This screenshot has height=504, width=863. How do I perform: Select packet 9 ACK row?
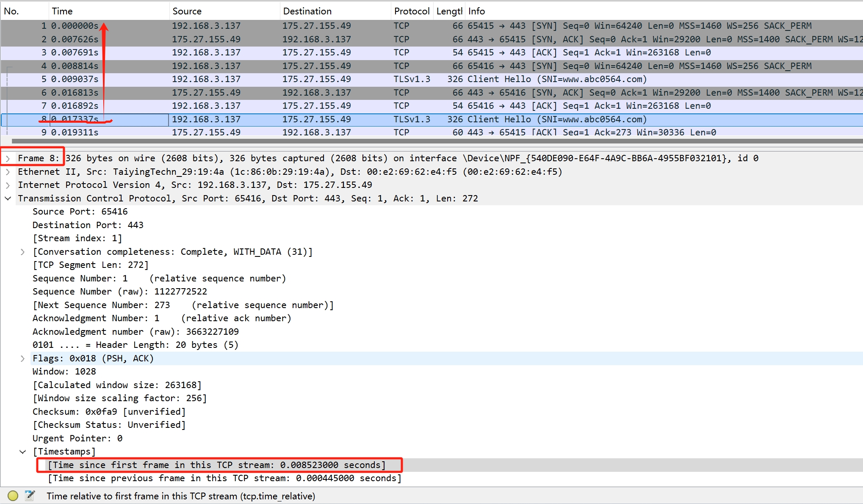click(339, 132)
